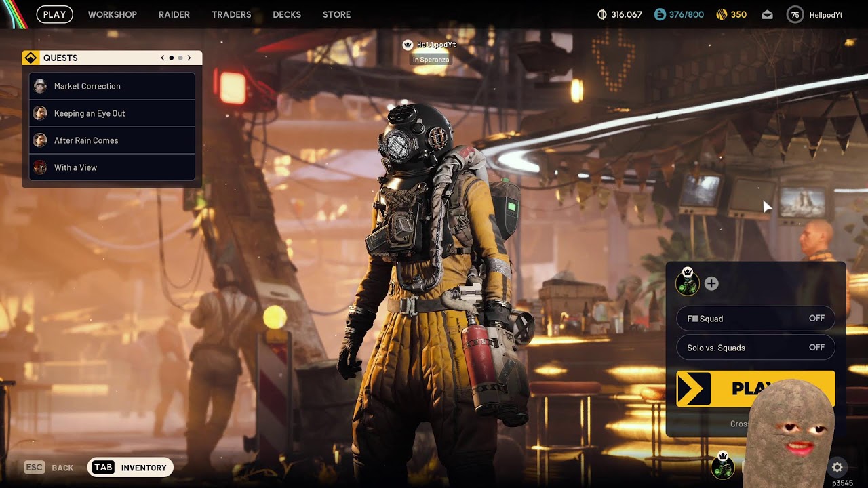Viewport: 868px width, 488px height.
Task: Click the QUESTS panel header title
Action: coord(60,58)
